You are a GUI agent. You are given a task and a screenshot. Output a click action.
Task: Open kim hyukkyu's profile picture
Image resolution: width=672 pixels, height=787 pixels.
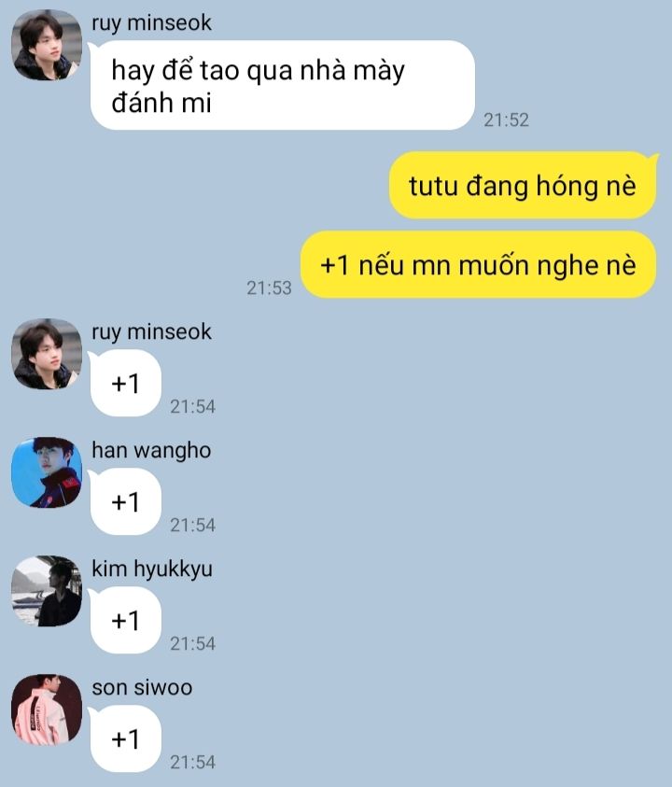(47, 591)
